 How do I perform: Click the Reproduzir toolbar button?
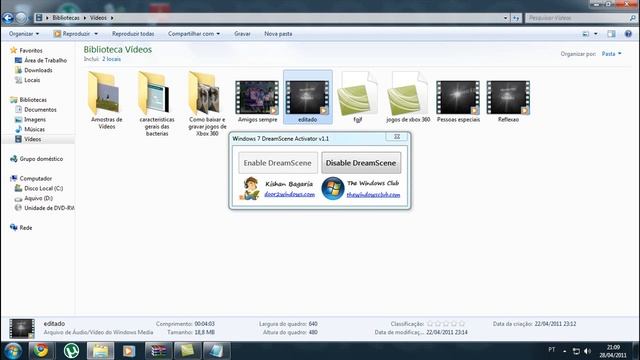coord(72,34)
